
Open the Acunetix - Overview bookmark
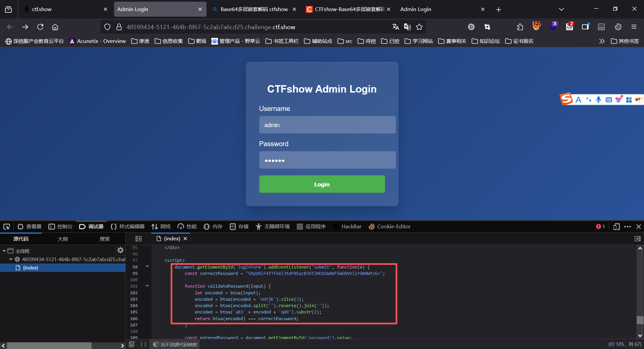[97, 41]
